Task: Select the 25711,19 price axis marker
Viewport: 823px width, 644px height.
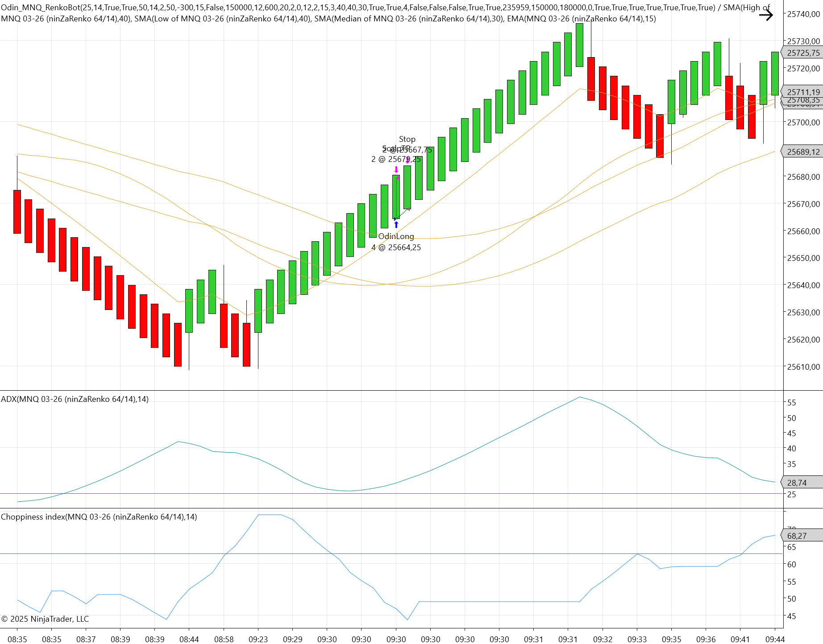Action: [x=803, y=92]
